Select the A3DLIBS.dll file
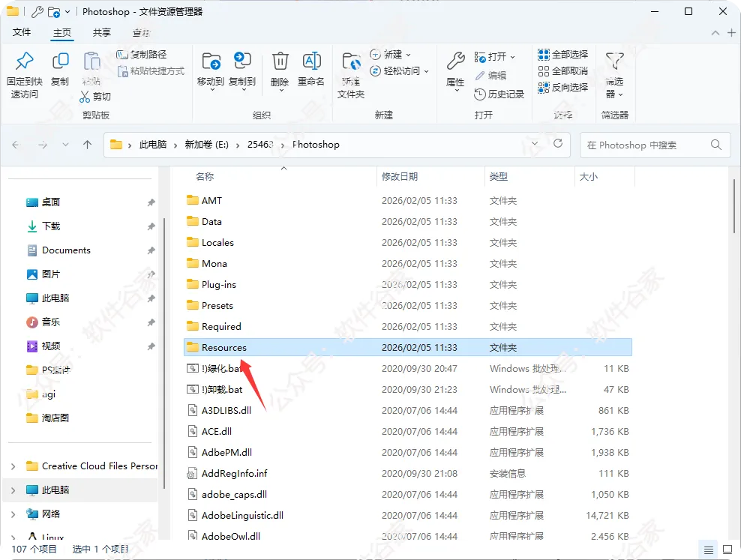The height and width of the screenshot is (560, 741). click(x=408, y=410)
